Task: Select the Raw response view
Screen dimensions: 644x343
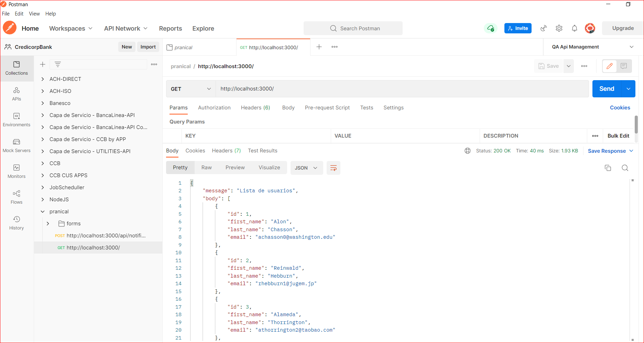Action: (207, 168)
